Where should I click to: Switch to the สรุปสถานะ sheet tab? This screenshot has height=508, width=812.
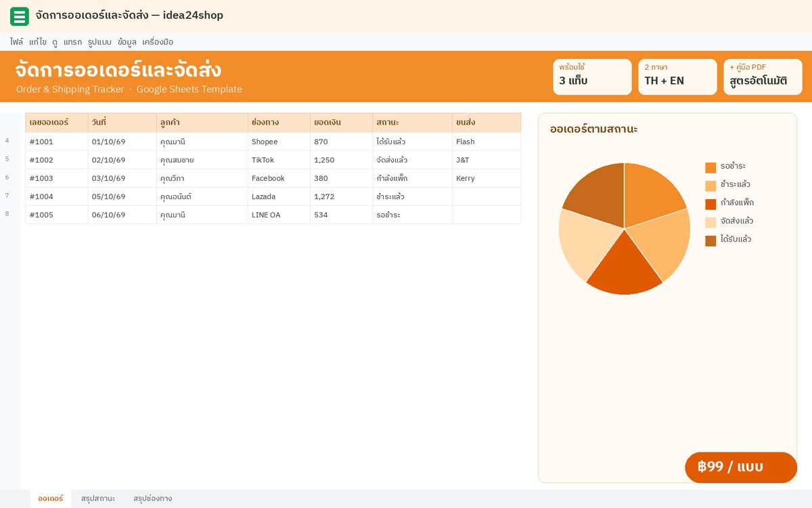(98, 499)
